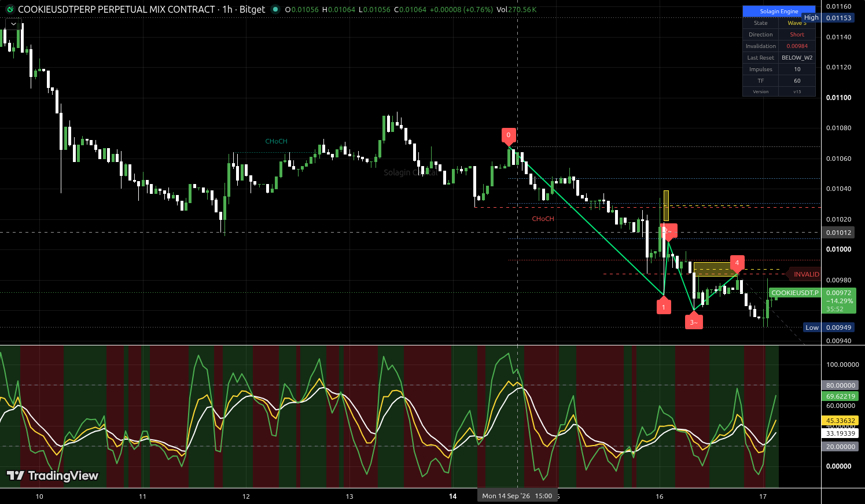Click the 1h interval in chart title
The image size is (865, 504).
click(x=227, y=9)
